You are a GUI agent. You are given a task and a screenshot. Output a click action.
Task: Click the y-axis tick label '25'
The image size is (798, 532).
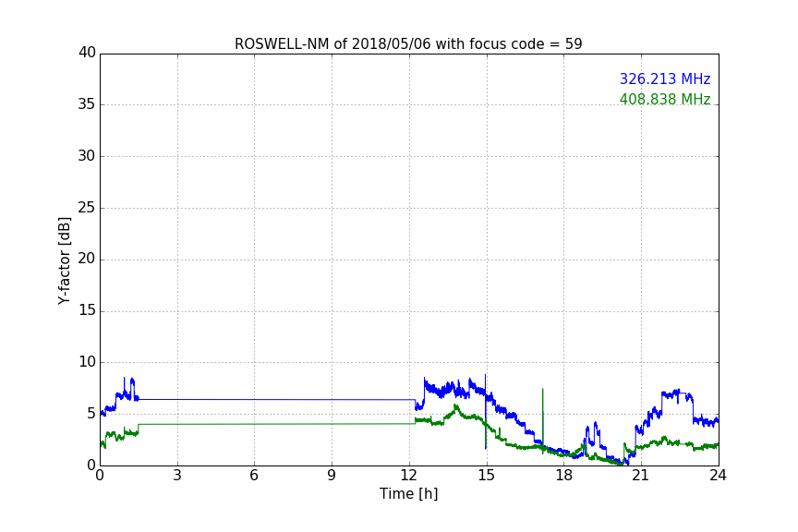tap(87, 207)
